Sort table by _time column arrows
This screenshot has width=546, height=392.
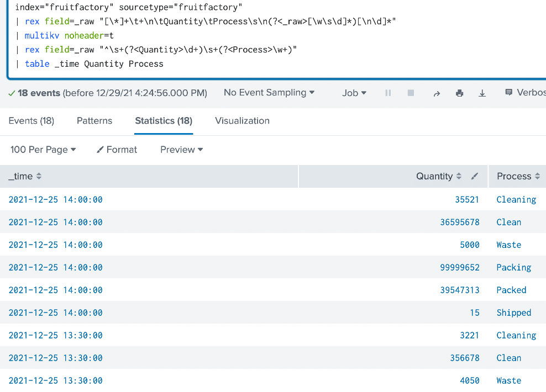(39, 176)
